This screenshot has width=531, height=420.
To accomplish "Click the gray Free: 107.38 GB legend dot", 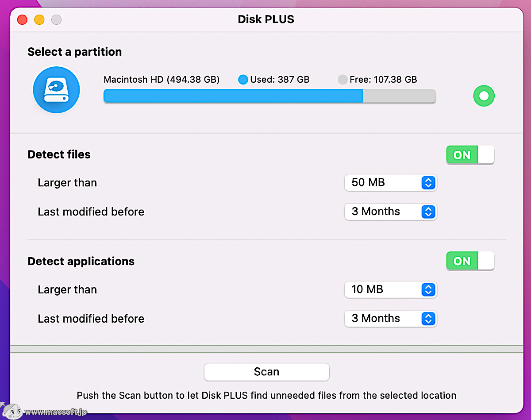I will [342, 80].
